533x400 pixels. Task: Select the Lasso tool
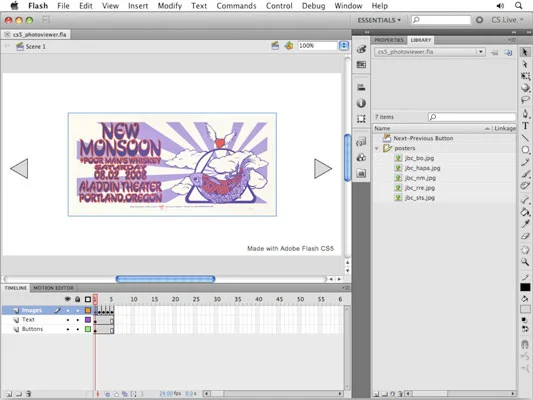click(x=525, y=100)
